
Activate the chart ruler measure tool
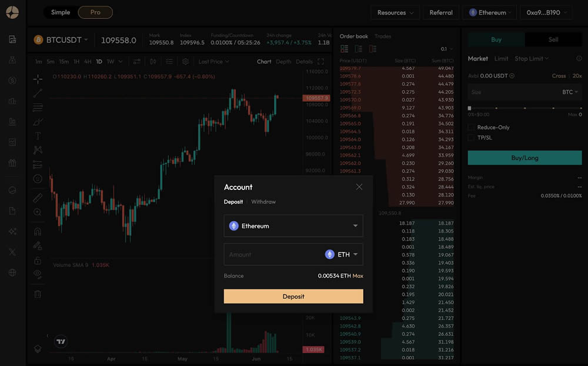point(38,198)
